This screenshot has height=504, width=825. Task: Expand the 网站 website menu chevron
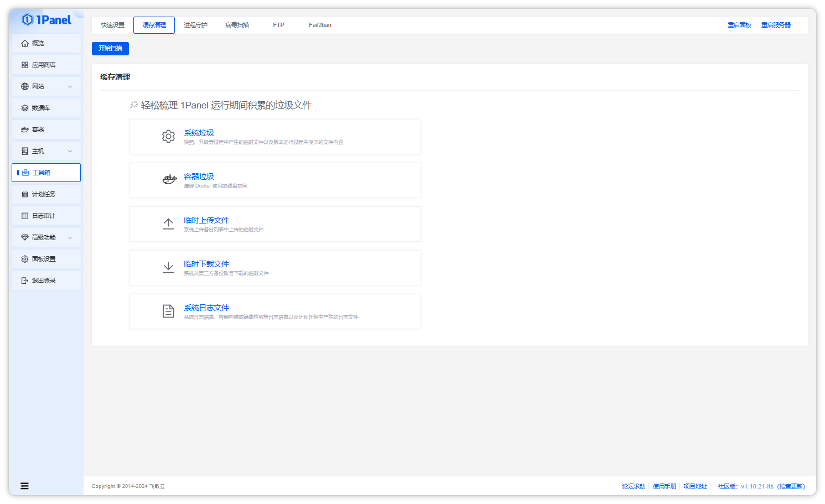[x=70, y=86]
